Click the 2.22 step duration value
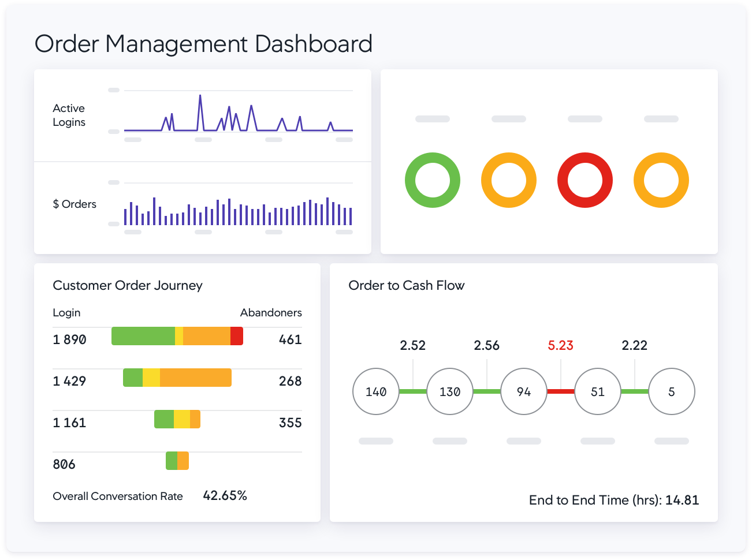Image resolution: width=752 pixels, height=560 pixels. (635, 345)
